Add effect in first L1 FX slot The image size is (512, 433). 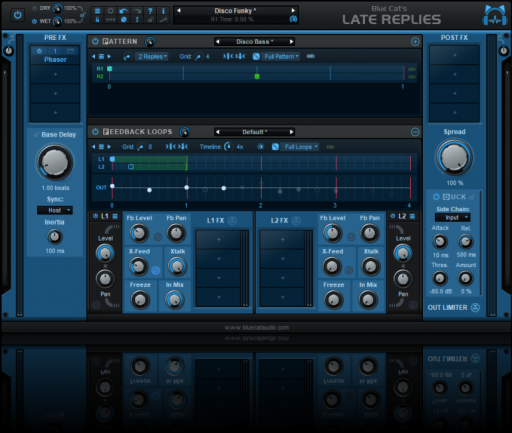[x=219, y=239]
